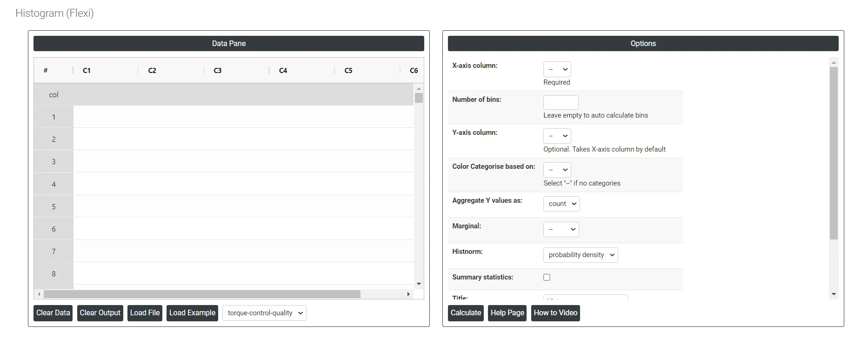The height and width of the screenshot is (339, 868).
Task: Expand the Marginal dropdown
Action: 561,229
